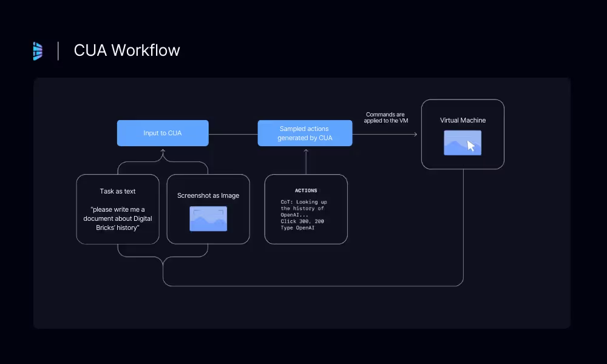The width and height of the screenshot is (607, 364).
Task: Click the 'ACTIONS' heading
Action: (306, 190)
